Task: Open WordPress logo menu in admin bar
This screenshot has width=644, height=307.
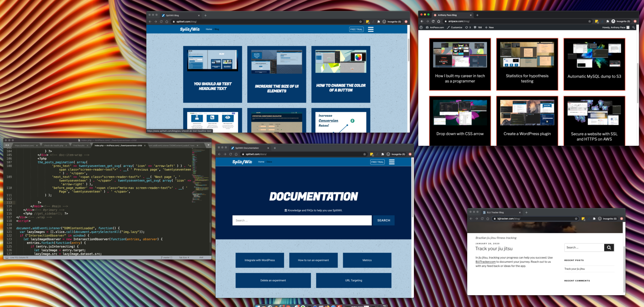Action: 421,27
